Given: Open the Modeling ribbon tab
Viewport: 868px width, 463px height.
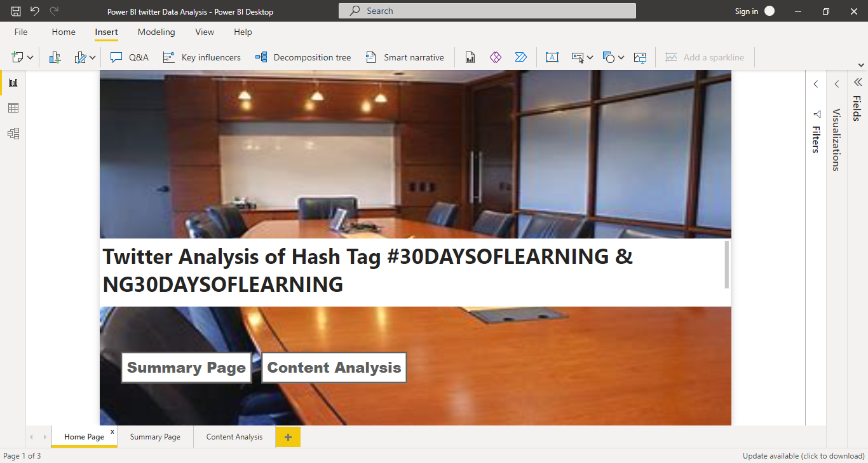Looking at the screenshot, I should [x=156, y=32].
